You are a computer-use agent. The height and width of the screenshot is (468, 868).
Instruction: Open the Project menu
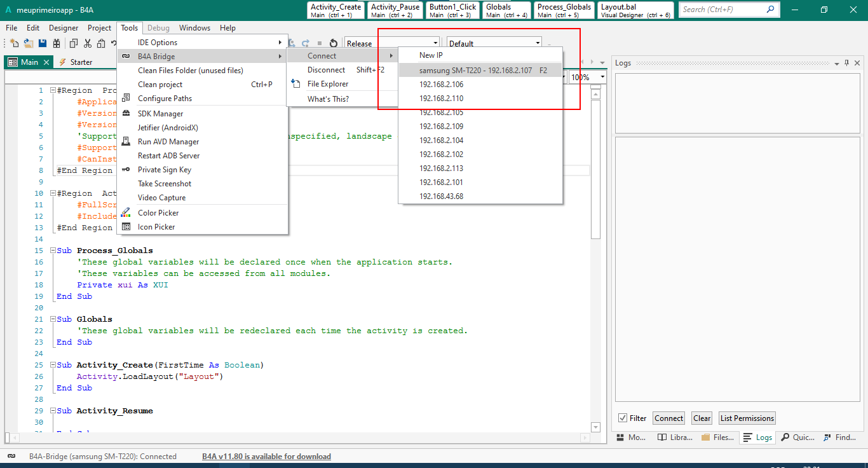point(99,28)
